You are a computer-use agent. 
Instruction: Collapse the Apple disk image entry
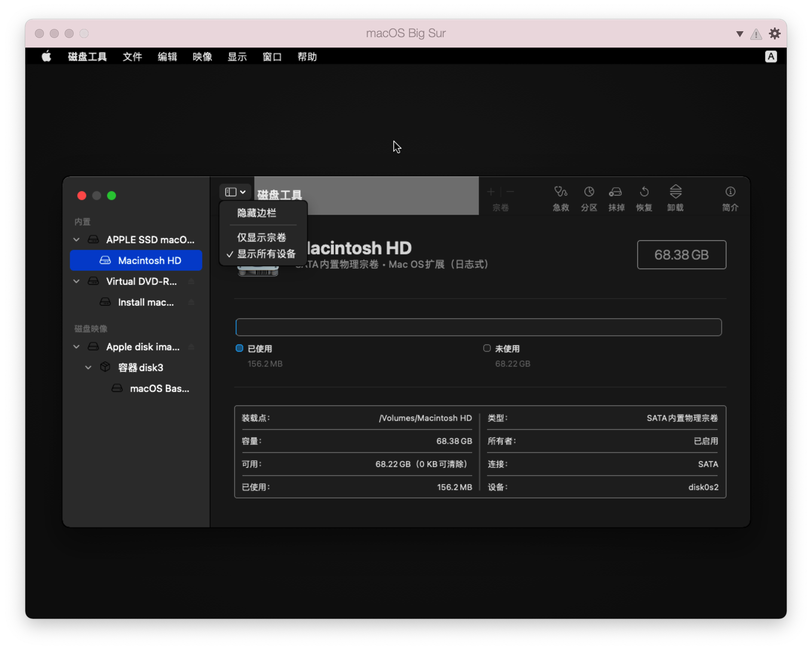tap(77, 347)
